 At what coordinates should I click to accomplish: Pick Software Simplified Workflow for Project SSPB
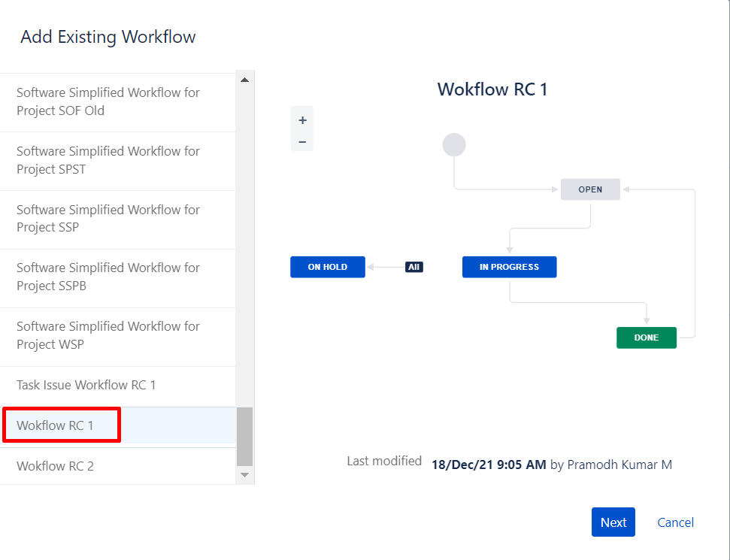(108, 277)
